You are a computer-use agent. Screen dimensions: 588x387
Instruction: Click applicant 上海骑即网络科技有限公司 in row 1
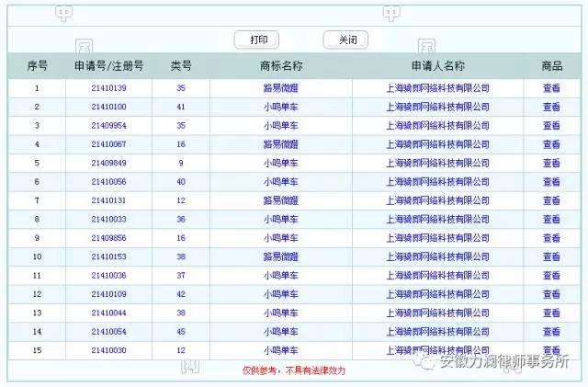(x=438, y=88)
